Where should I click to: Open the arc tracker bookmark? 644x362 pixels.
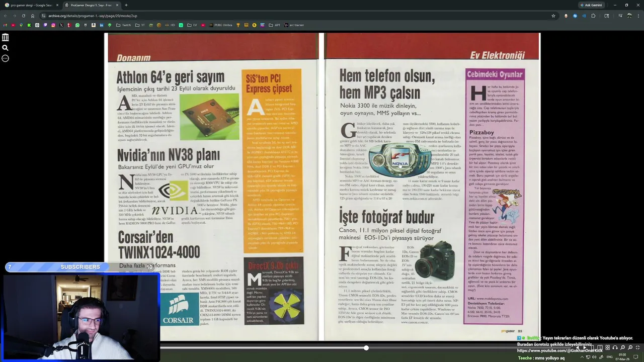294,25
